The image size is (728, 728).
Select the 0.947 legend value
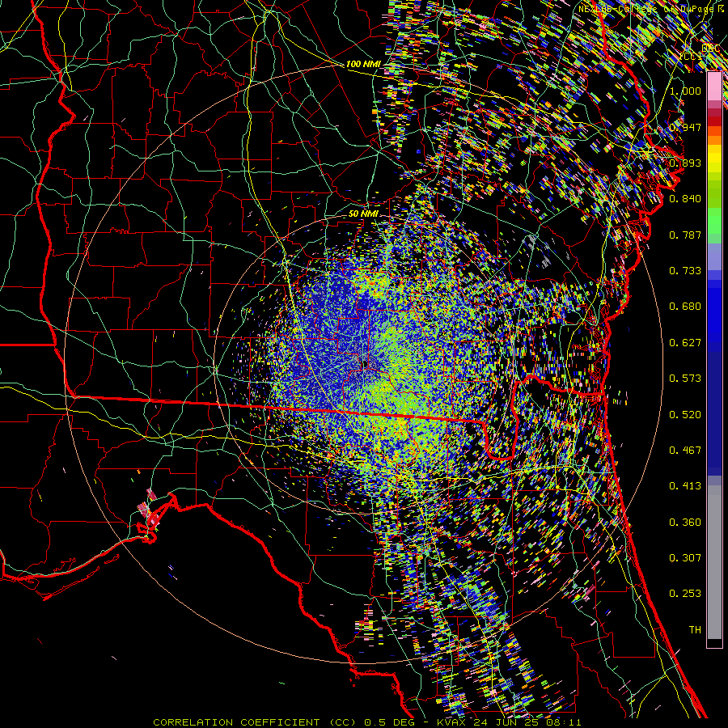(685, 127)
